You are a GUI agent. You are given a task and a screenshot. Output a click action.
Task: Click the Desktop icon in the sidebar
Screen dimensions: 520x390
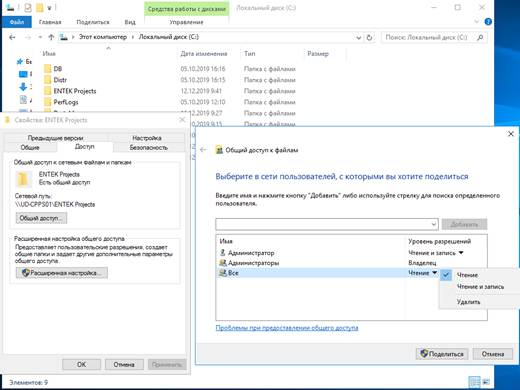[23, 74]
